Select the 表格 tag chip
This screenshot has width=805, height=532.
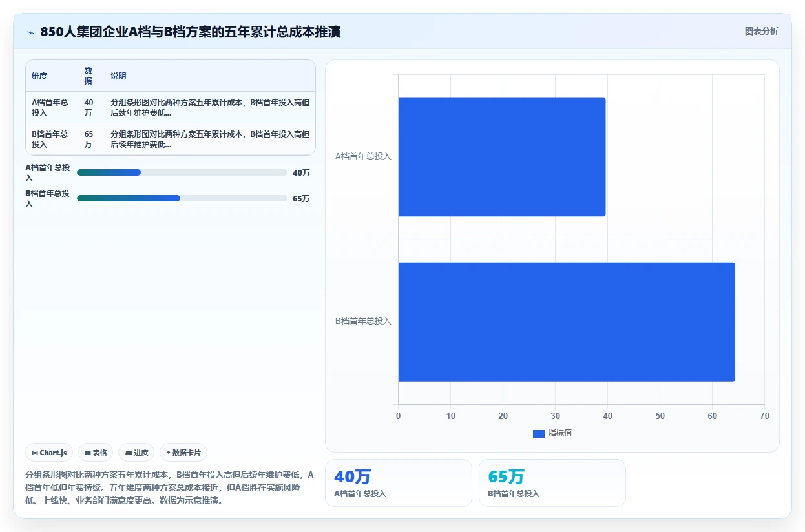click(x=96, y=453)
